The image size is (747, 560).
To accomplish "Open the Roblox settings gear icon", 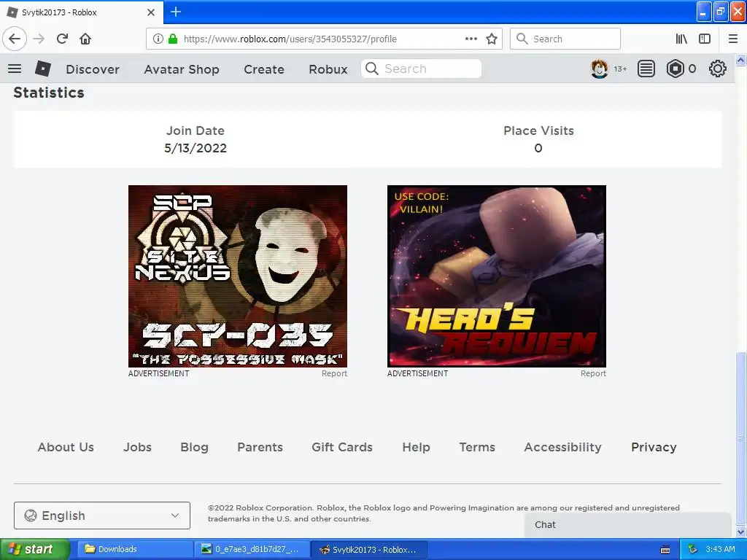I will [718, 69].
